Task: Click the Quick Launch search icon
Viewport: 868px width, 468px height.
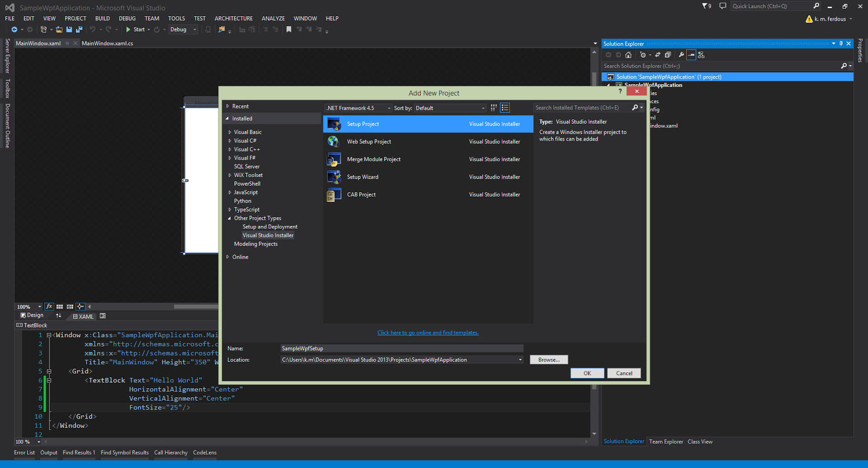Action: pyautogui.click(x=816, y=6)
